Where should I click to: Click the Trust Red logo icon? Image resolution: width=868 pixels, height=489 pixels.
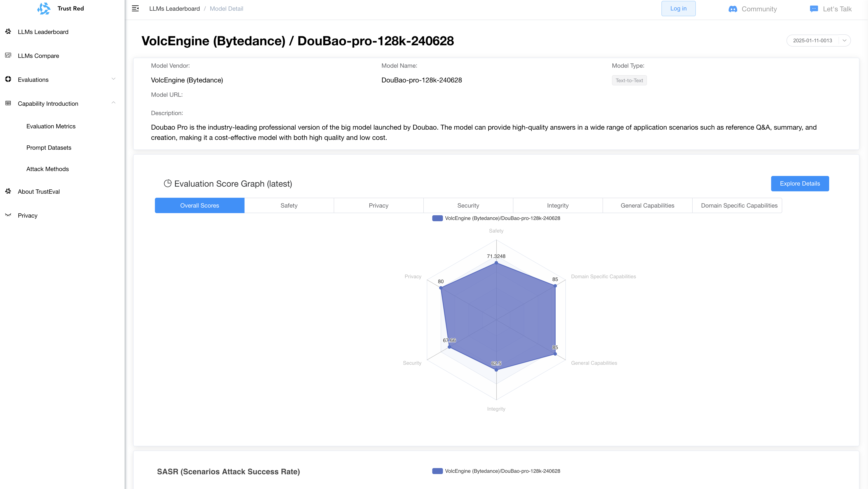point(44,8)
